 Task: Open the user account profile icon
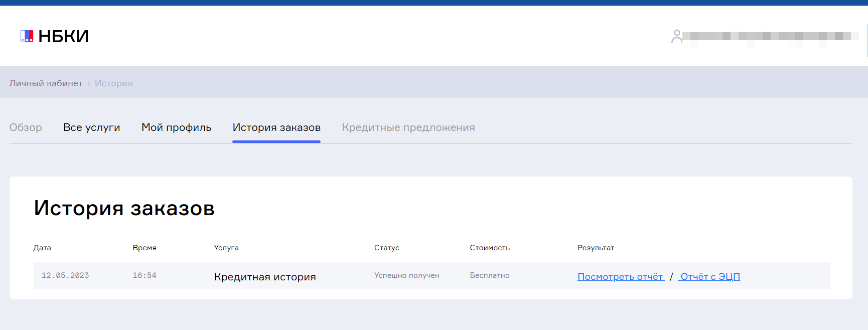[x=677, y=36]
